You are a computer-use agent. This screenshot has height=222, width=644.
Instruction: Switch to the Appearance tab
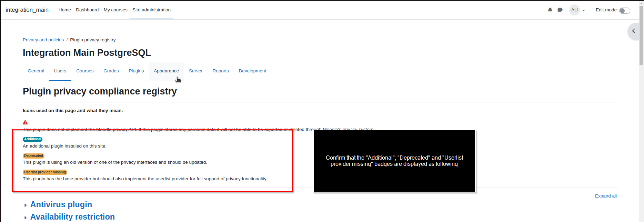166,71
